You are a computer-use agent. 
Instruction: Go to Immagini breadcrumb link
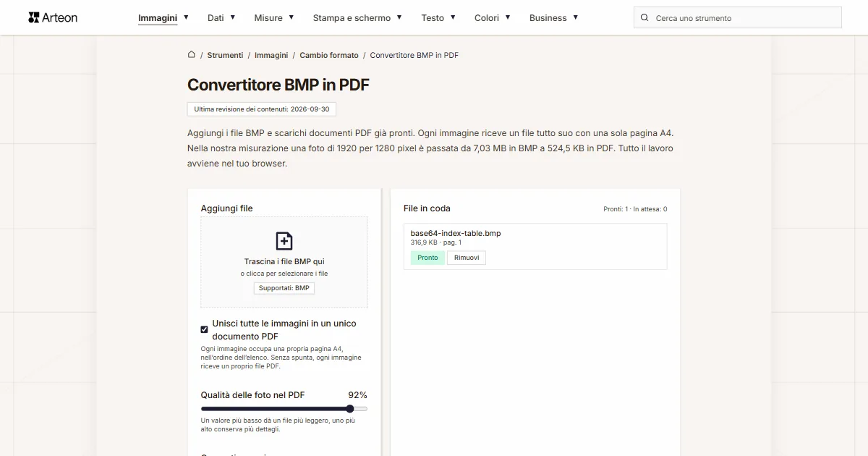pos(271,55)
